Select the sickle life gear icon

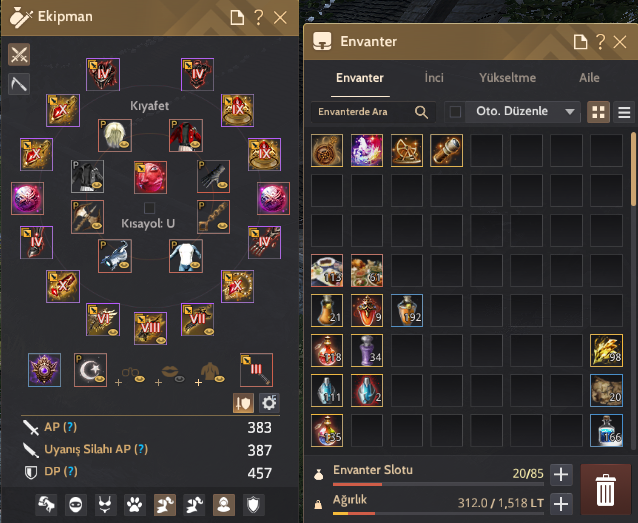[19, 84]
